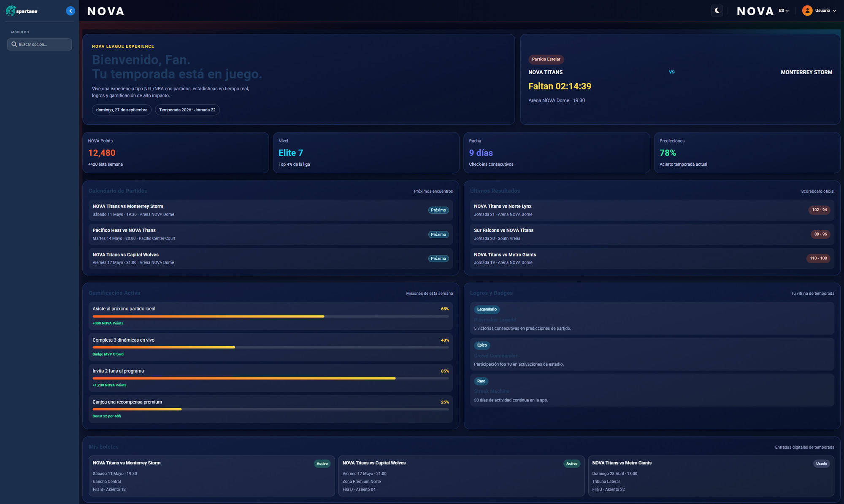Open the Nivel Elite 7 card
This screenshot has width=844, height=504.
[x=366, y=153]
